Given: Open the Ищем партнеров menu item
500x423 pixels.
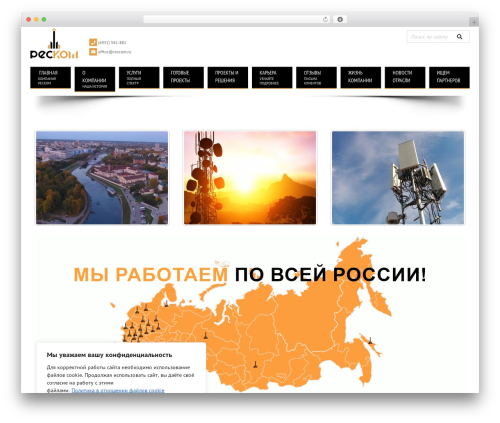Looking at the screenshot, I should coord(449,78).
